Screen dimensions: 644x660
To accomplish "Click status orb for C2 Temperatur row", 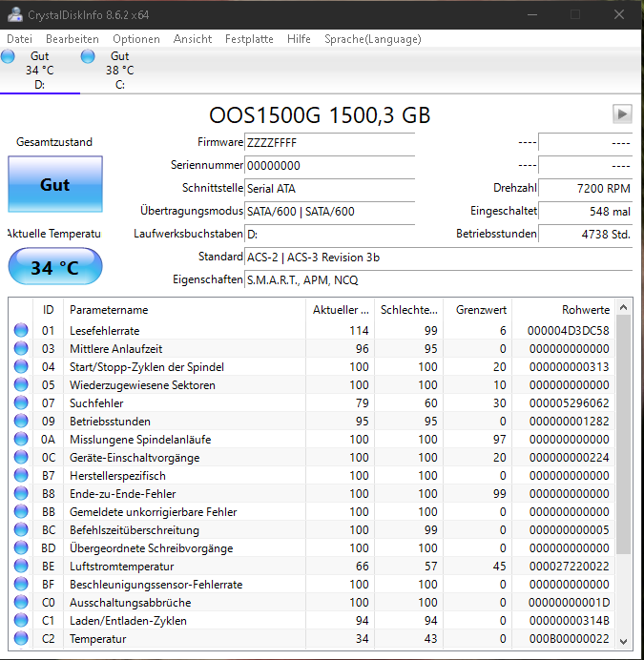I will (x=21, y=638).
